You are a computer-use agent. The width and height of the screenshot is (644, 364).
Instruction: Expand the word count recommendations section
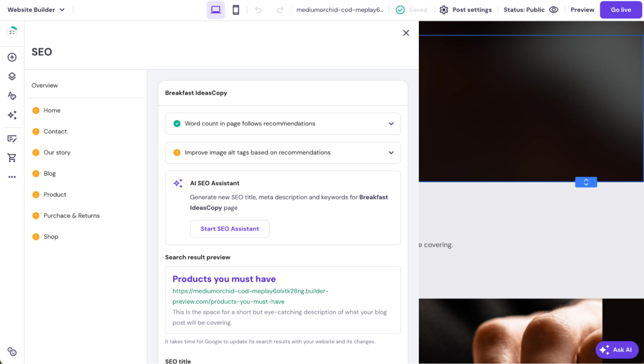pyautogui.click(x=390, y=123)
